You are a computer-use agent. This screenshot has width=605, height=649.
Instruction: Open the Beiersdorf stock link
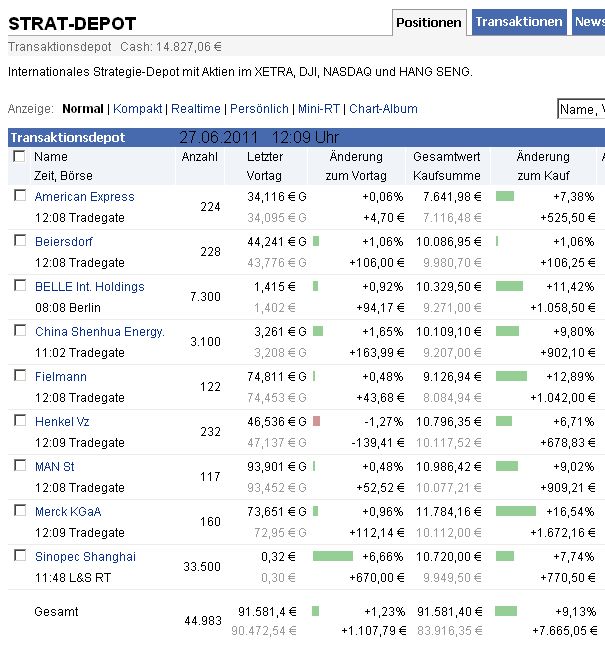(64, 242)
